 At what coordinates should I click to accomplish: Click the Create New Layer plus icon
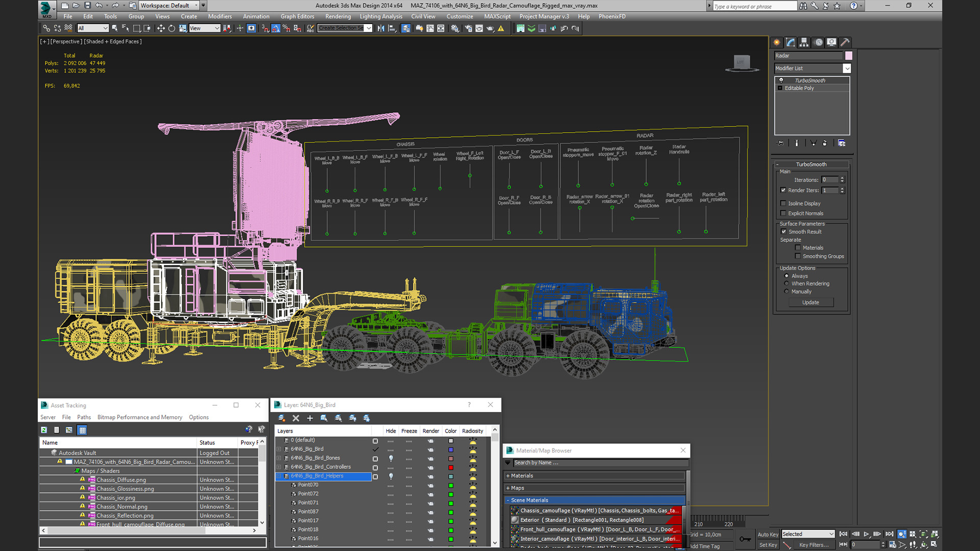pos(310,418)
